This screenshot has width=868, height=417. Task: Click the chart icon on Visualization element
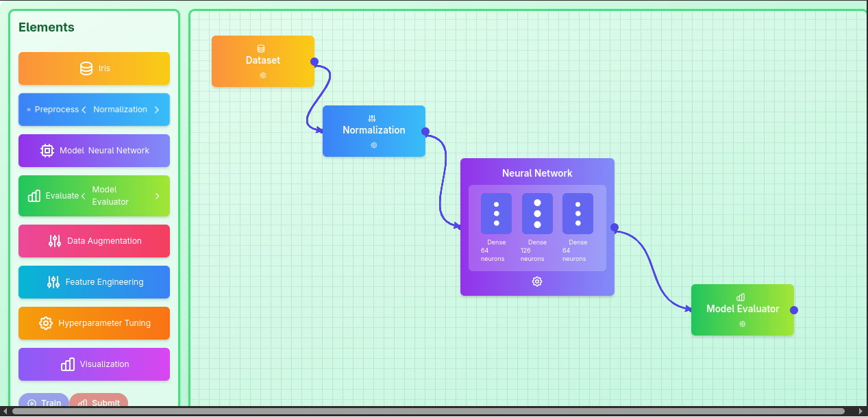(68, 364)
